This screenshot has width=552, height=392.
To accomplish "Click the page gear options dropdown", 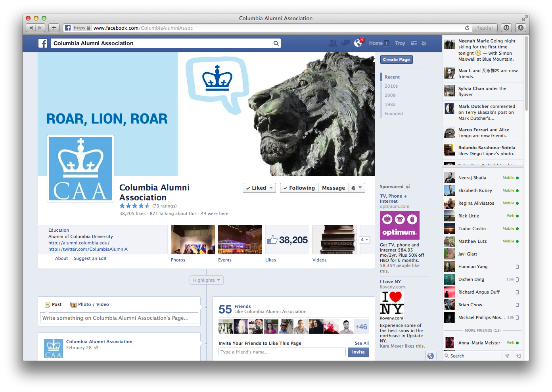I will (356, 188).
